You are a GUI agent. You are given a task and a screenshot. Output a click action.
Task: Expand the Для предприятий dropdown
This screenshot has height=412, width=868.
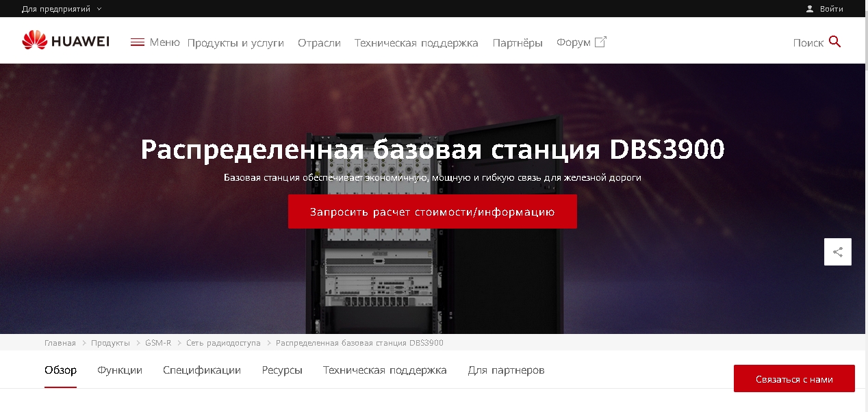tap(62, 9)
